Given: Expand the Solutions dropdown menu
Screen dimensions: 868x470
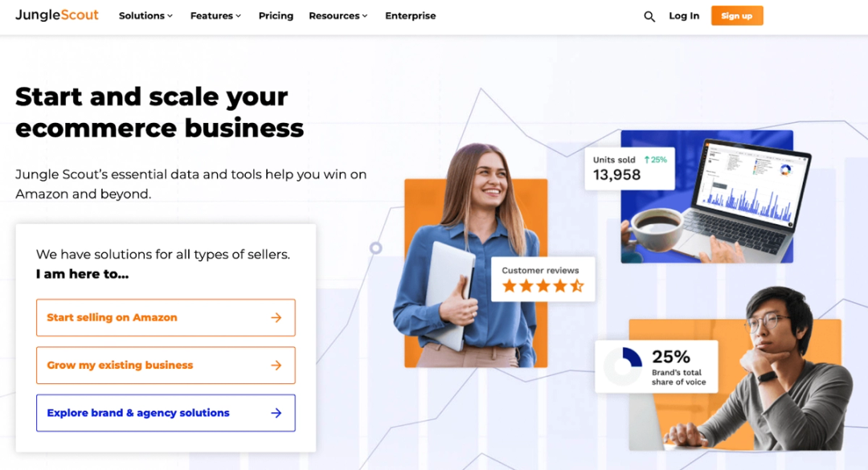Looking at the screenshot, I should pos(145,15).
